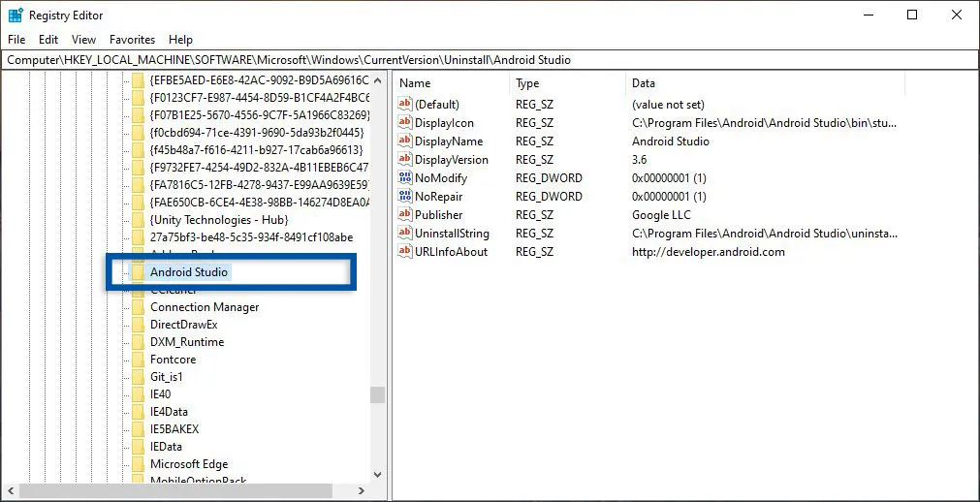Maximize the Registry Editor window
980x502 pixels.
pyautogui.click(x=912, y=15)
